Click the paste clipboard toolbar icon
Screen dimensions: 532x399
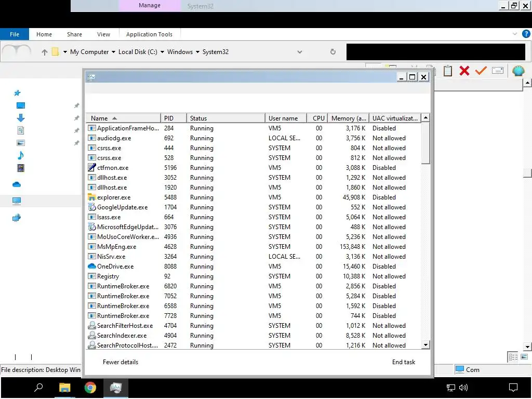tap(448, 71)
